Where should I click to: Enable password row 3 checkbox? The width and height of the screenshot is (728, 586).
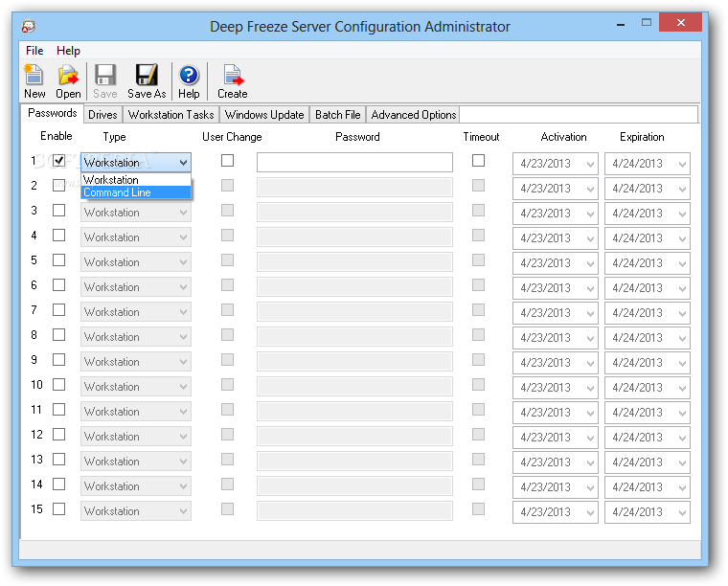(x=58, y=211)
